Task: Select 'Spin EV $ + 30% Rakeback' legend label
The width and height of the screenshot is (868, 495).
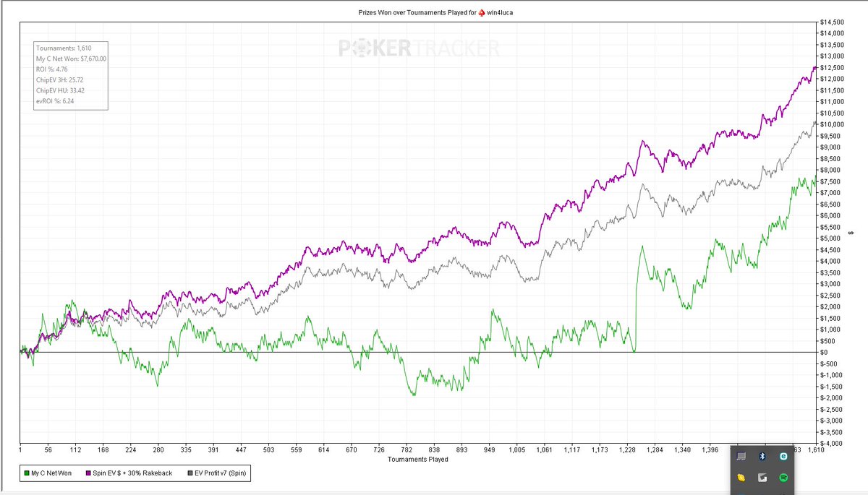Action: 133,474
